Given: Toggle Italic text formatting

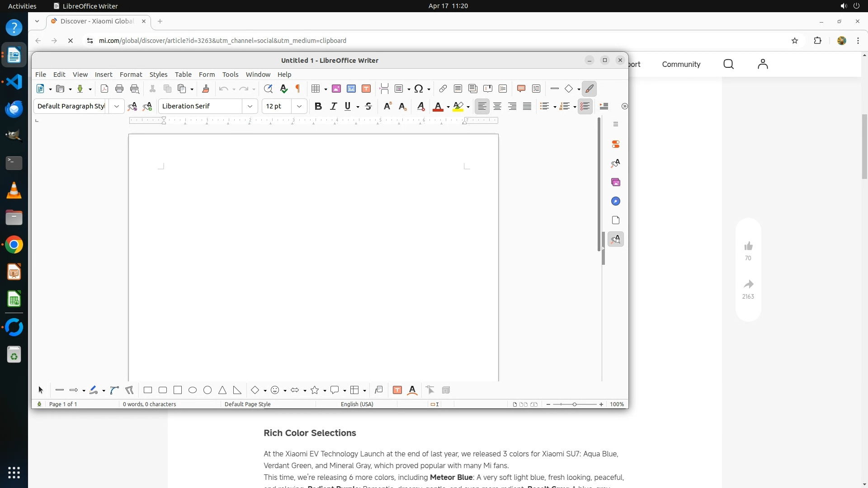Looking at the screenshot, I should pyautogui.click(x=333, y=106).
